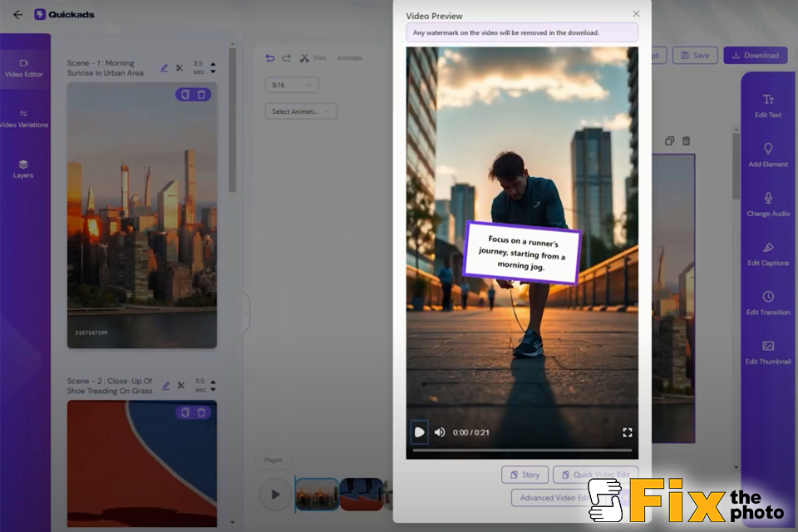Image resolution: width=798 pixels, height=532 pixels.
Task: Edit Scene 1 title with pencil icon
Action: (165, 68)
